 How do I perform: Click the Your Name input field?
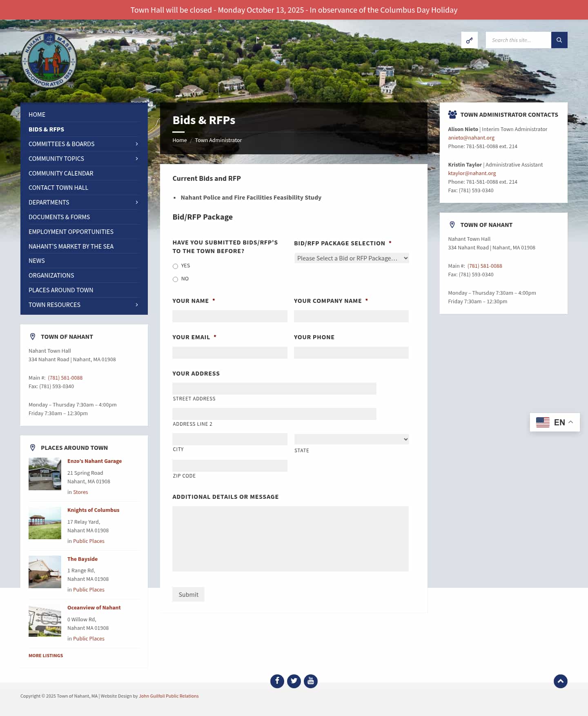coord(230,316)
